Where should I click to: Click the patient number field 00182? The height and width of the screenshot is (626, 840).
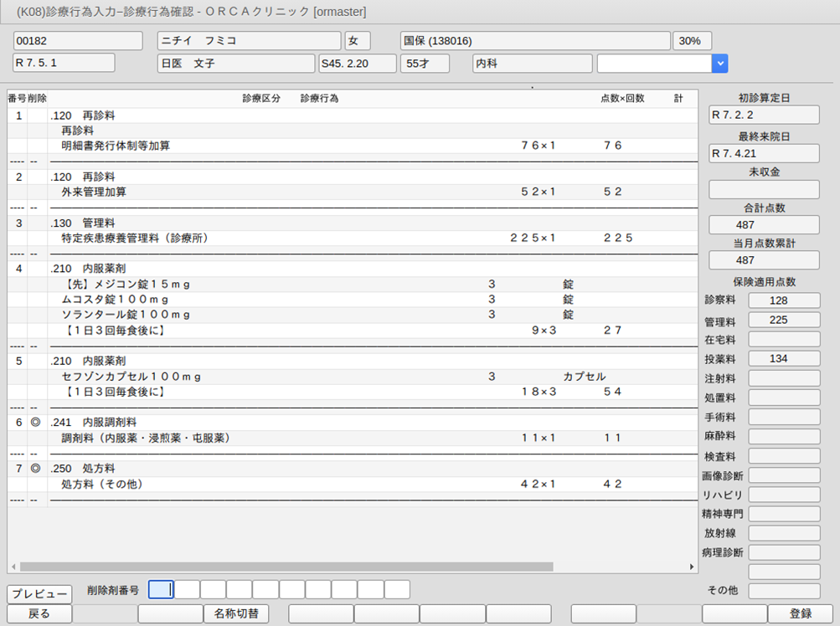coord(65,41)
